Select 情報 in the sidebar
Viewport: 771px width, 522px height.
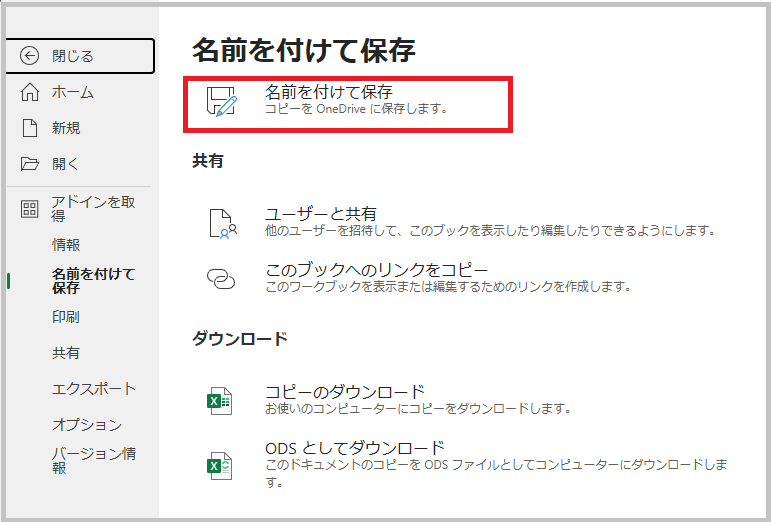[66, 244]
